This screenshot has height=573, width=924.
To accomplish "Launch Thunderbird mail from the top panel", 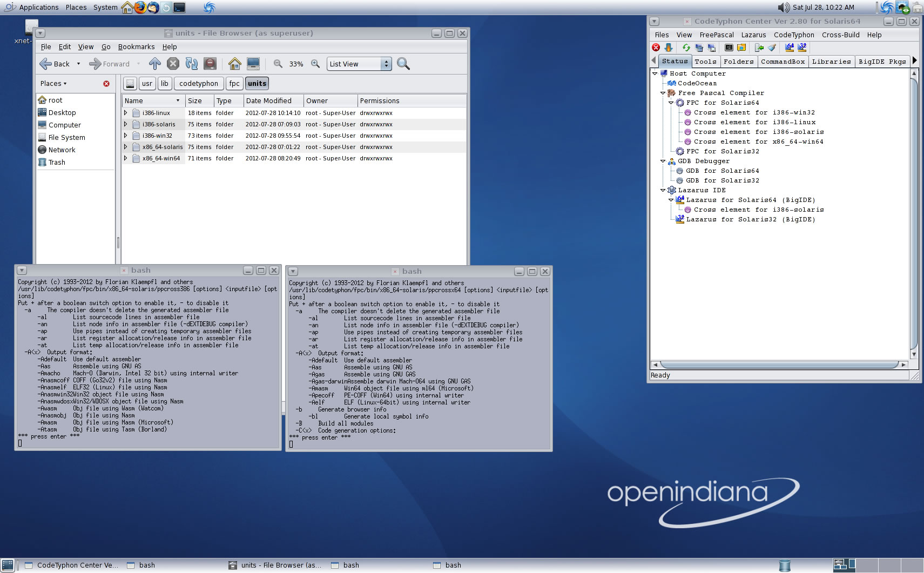I will tap(153, 8).
